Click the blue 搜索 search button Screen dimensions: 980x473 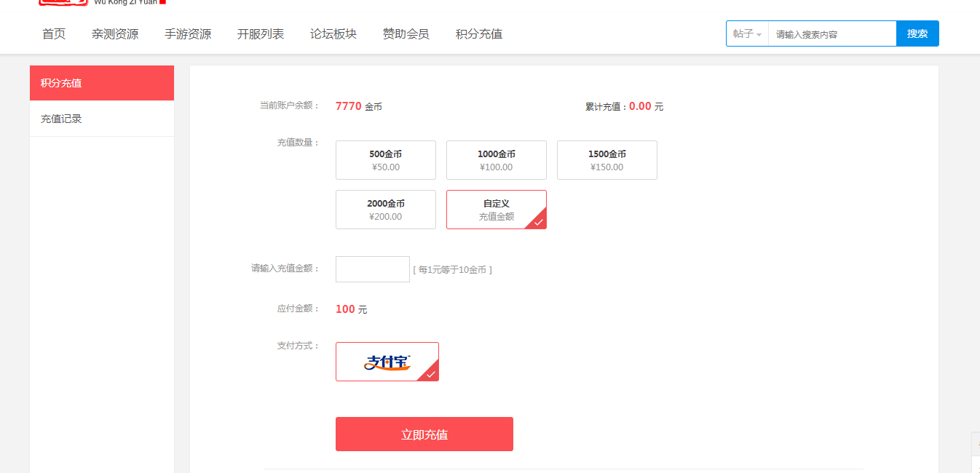917,34
